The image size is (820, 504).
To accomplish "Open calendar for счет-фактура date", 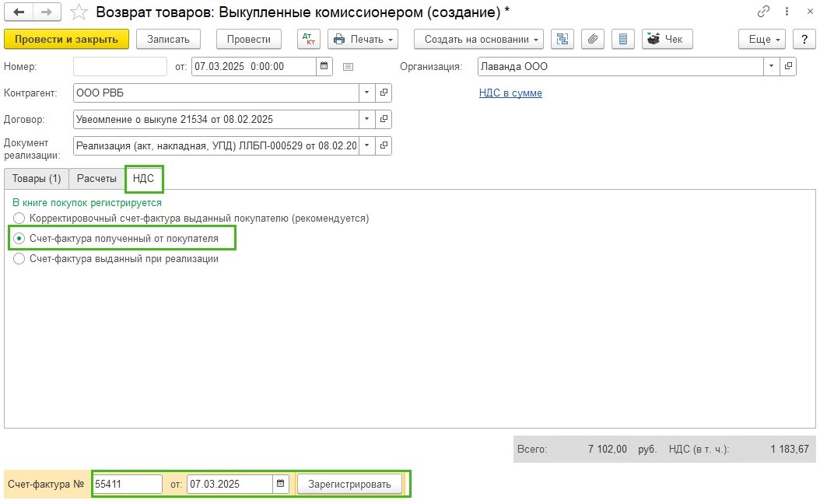I will pyautogui.click(x=280, y=484).
